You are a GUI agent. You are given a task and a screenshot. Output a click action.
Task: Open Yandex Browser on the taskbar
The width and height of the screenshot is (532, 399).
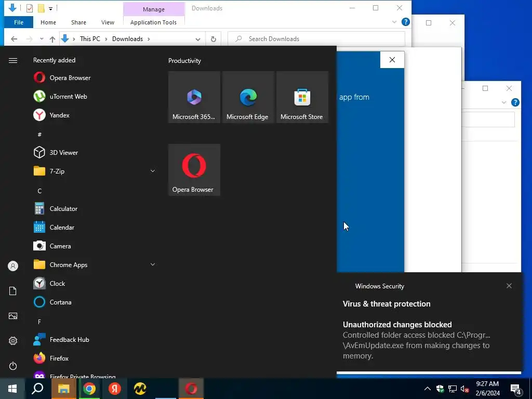[115, 389]
